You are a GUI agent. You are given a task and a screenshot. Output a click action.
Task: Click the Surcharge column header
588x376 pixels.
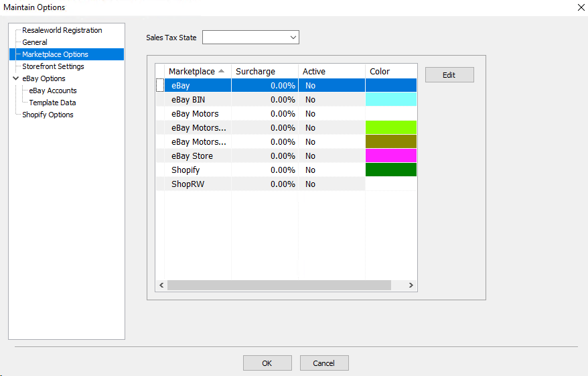265,71
